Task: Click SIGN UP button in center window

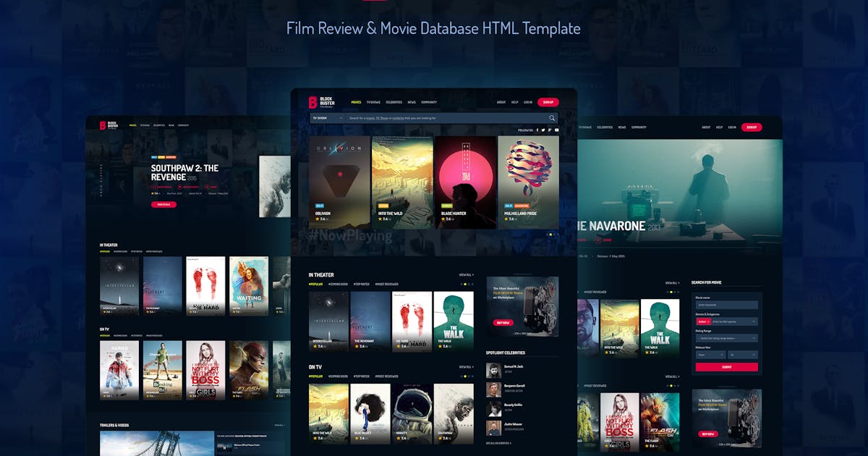Action: point(548,102)
